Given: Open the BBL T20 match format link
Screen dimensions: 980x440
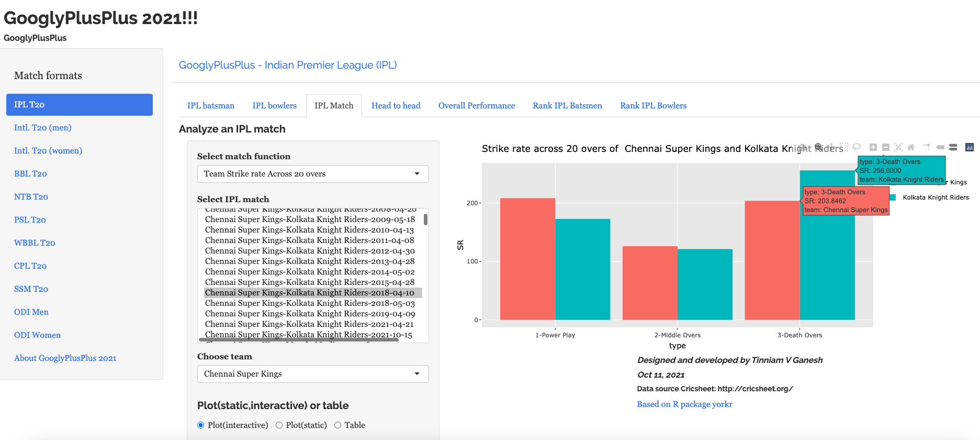Looking at the screenshot, I should click(30, 174).
